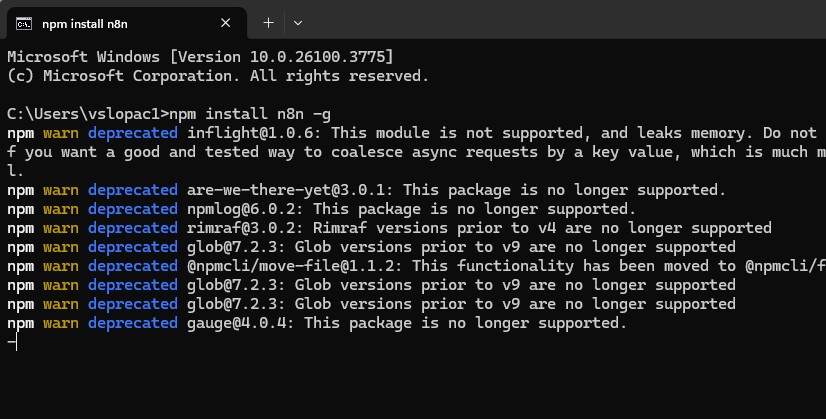Click the Microsoft Corporation copyright line
This screenshot has height=419, width=826.
(x=218, y=75)
